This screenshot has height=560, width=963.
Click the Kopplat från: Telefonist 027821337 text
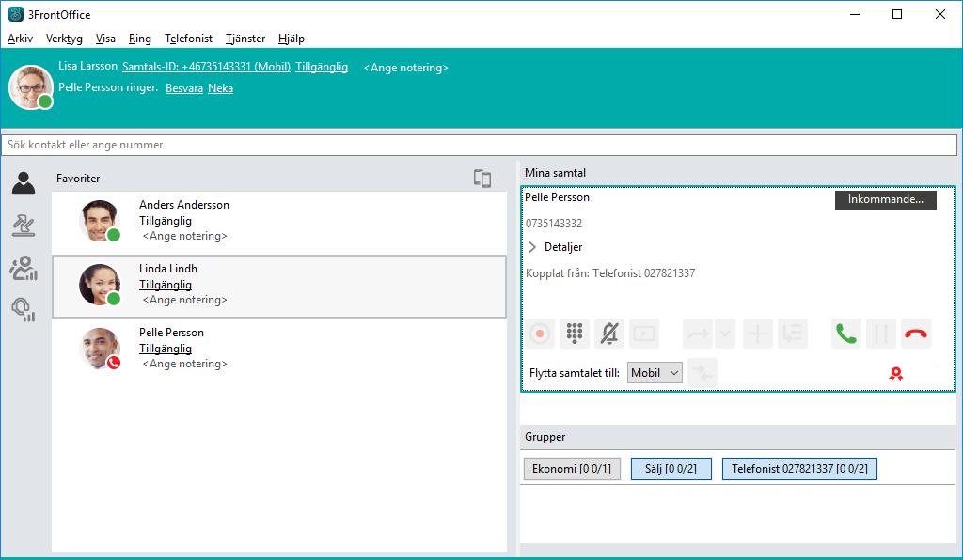click(610, 273)
